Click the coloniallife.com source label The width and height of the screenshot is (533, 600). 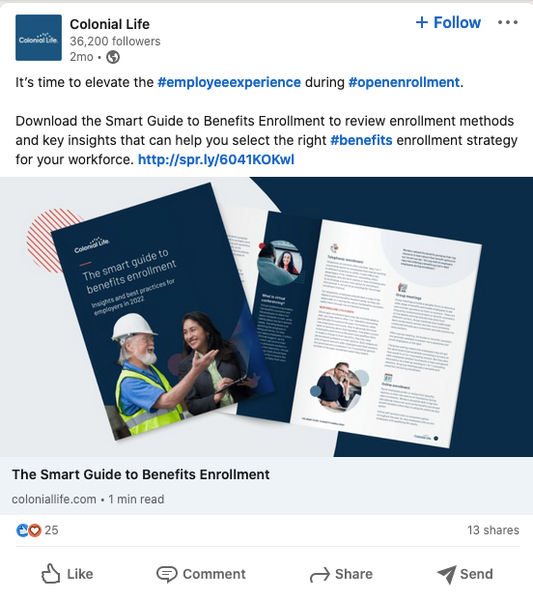coord(54,499)
